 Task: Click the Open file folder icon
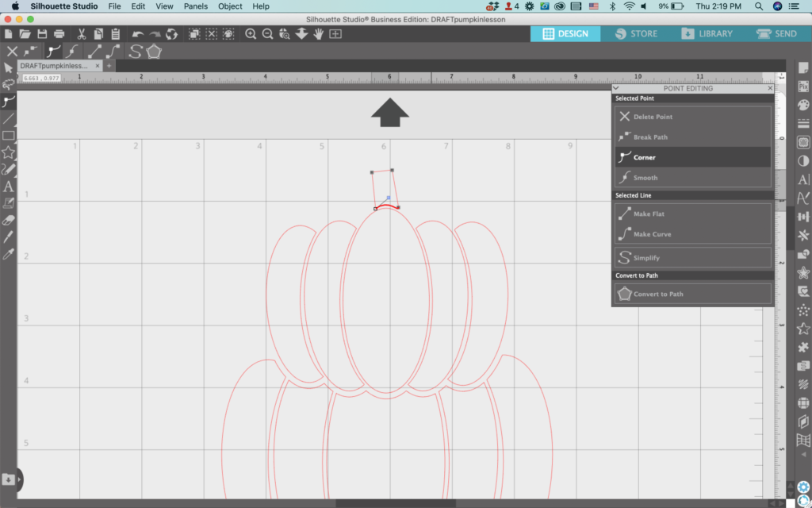pos(25,34)
